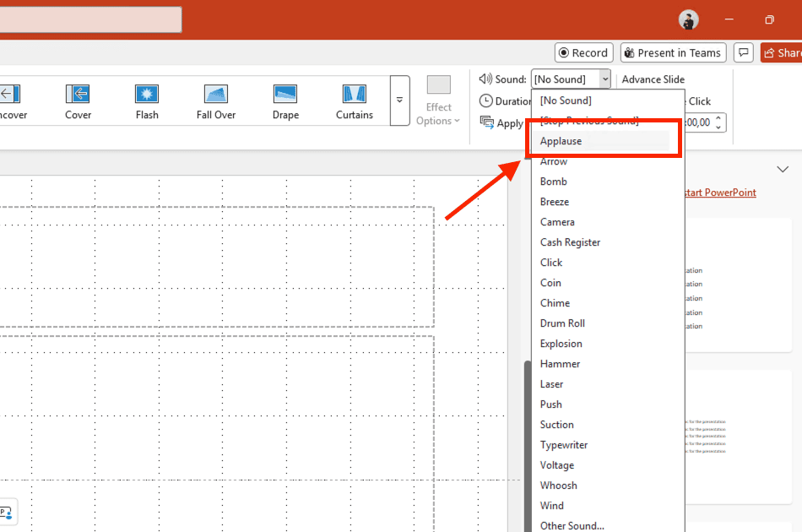Restore down the window
The width and height of the screenshot is (802, 532).
[x=769, y=20]
